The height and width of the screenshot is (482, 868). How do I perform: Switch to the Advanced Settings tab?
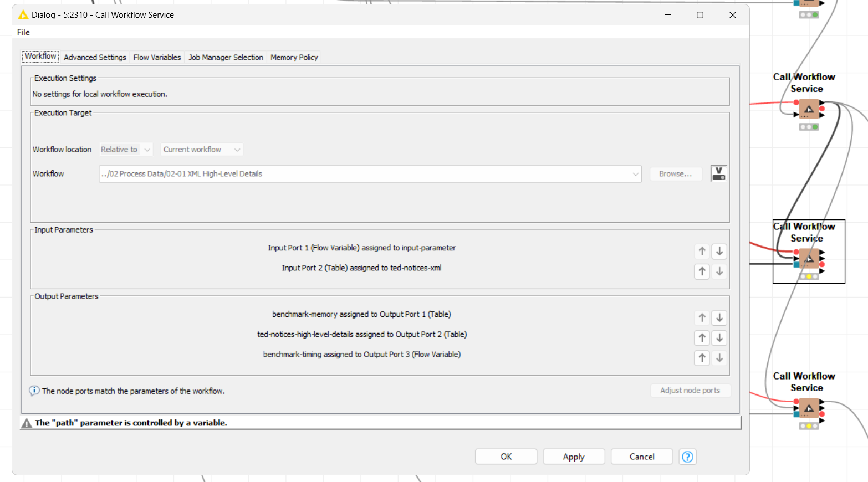(95, 58)
